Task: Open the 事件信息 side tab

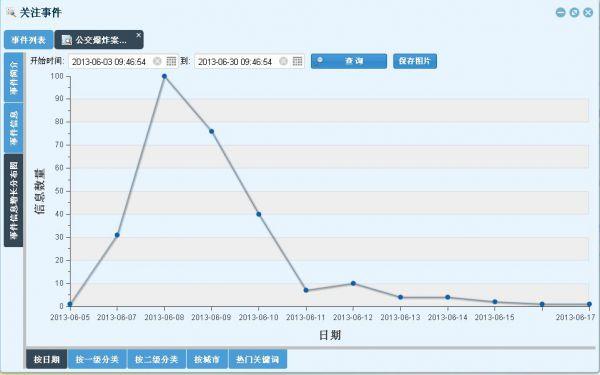Action: click(14, 128)
